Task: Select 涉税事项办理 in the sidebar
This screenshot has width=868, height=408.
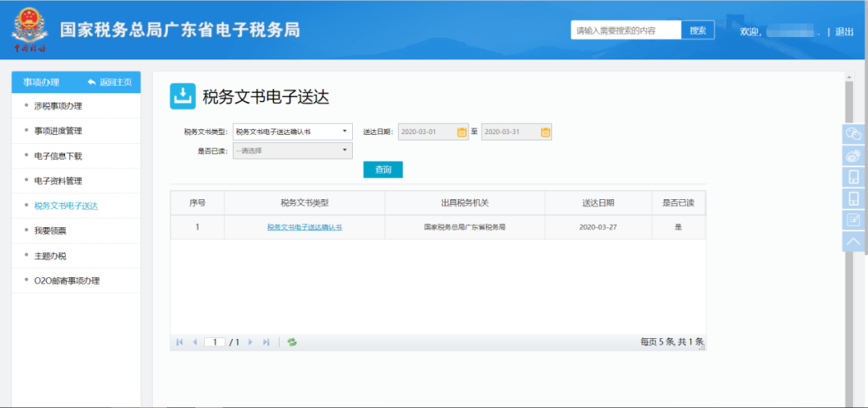Action: coord(58,106)
